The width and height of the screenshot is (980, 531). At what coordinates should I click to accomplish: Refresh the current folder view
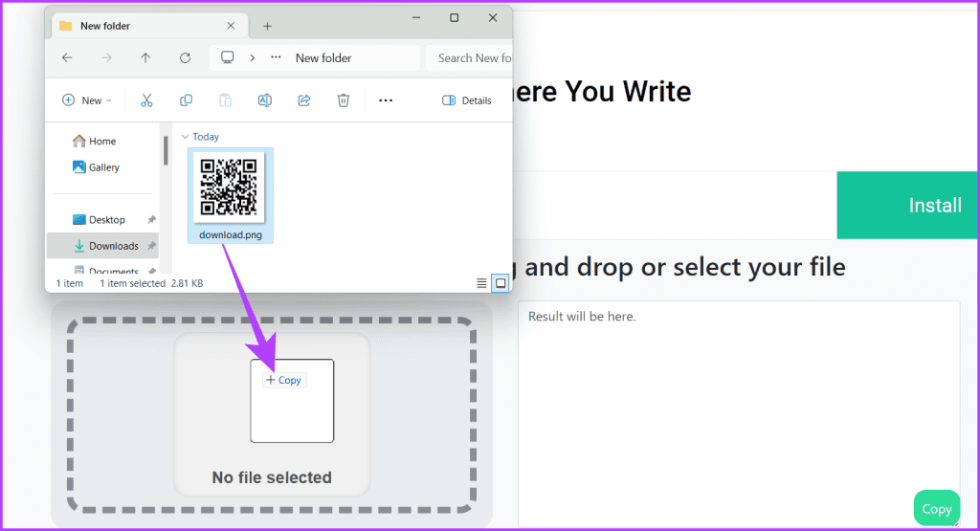point(185,58)
